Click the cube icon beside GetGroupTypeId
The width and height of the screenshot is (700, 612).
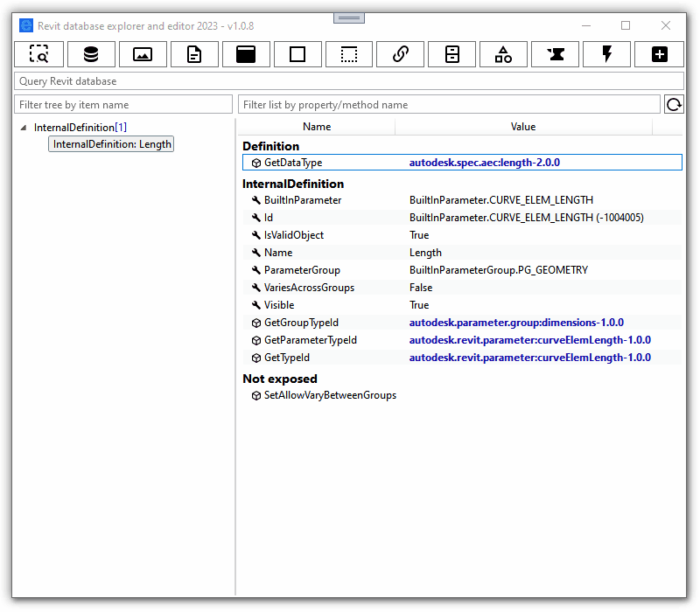point(256,323)
